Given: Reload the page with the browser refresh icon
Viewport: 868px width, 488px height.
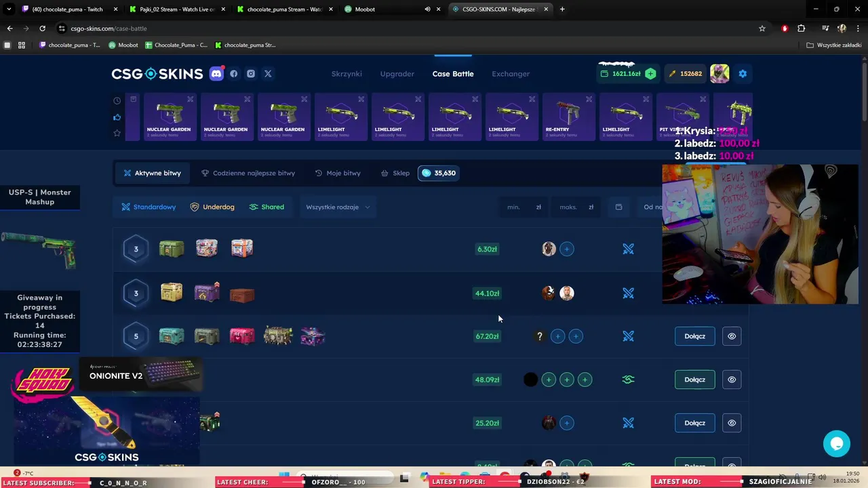Looking at the screenshot, I should 42,28.
